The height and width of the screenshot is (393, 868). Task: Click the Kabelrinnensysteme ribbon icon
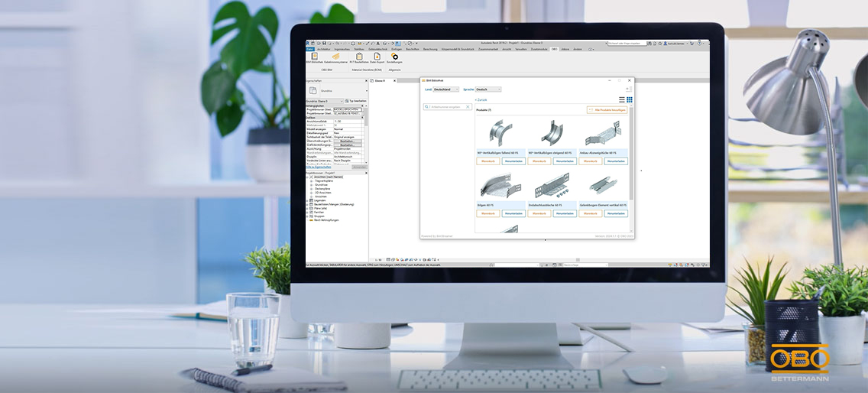335,57
